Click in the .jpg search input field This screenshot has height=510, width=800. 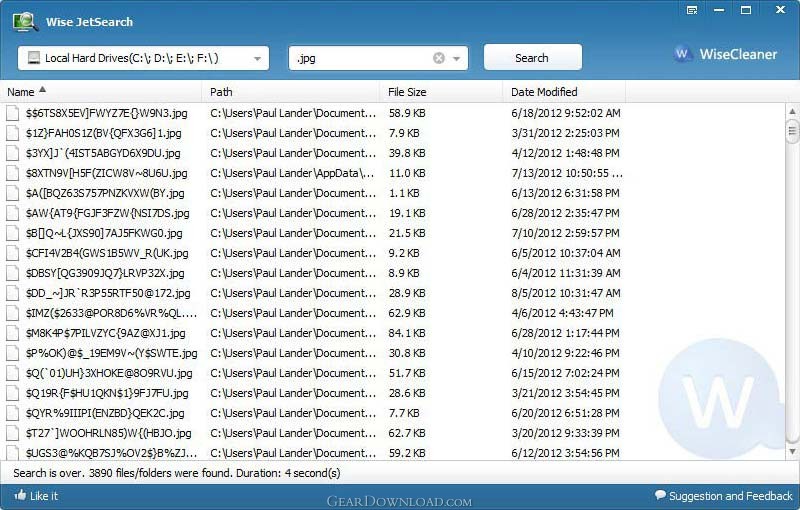coord(360,59)
